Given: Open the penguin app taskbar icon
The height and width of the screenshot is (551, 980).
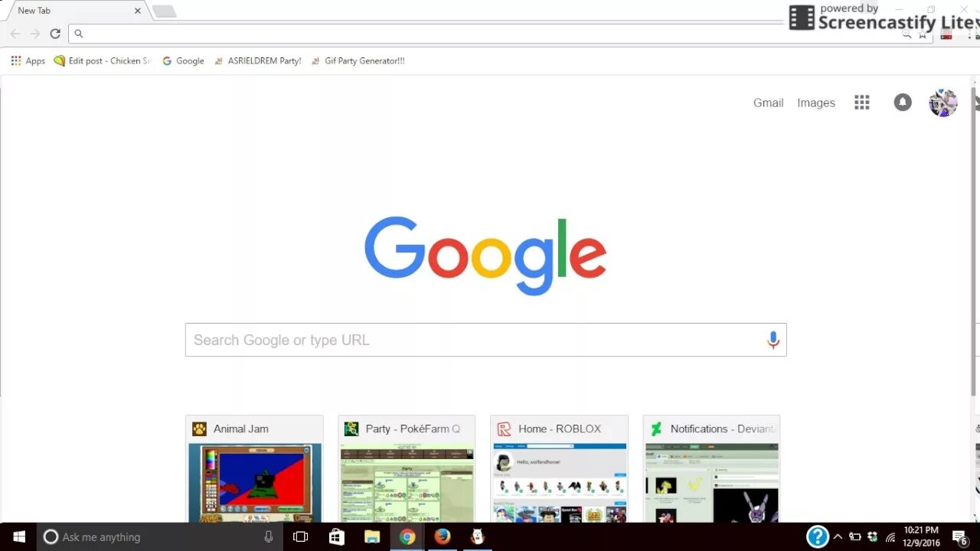Looking at the screenshot, I should [478, 536].
